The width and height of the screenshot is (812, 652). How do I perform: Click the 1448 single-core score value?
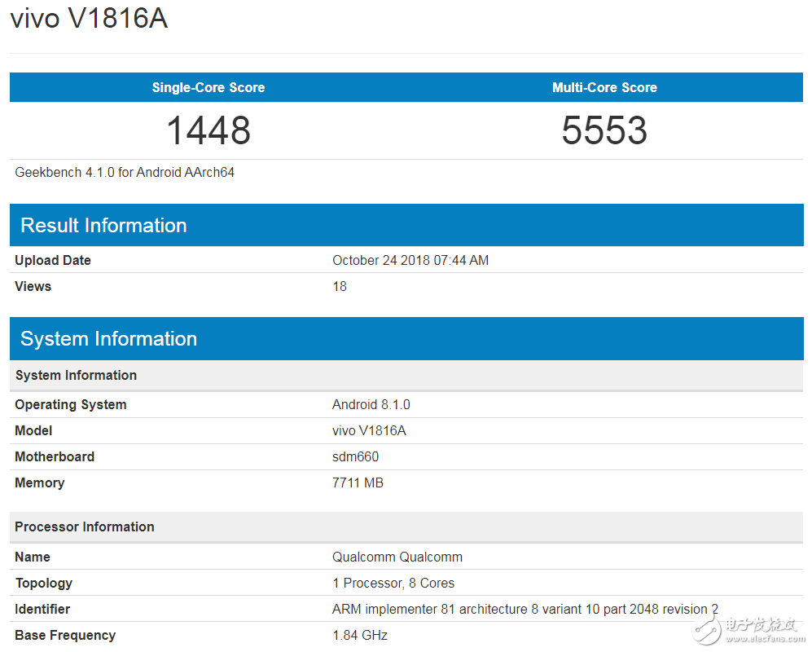point(208,130)
